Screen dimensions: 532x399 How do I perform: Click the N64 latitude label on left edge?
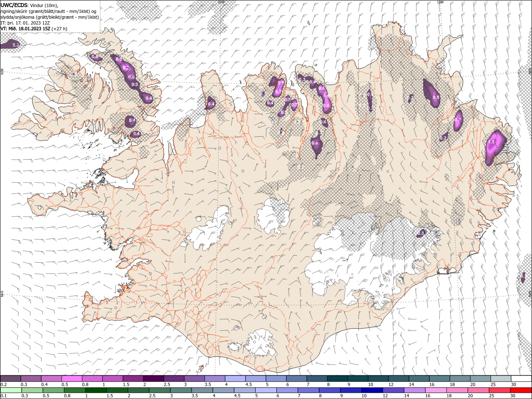[x=2, y=294]
